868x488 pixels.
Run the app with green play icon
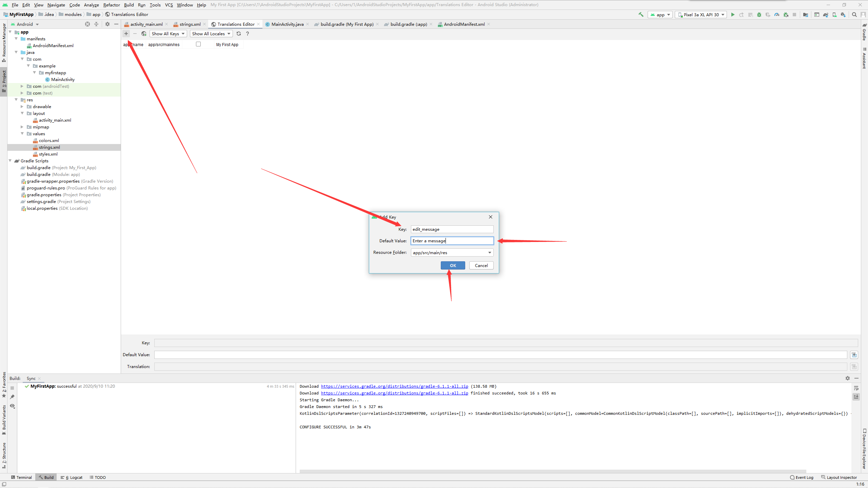coord(733,15)
